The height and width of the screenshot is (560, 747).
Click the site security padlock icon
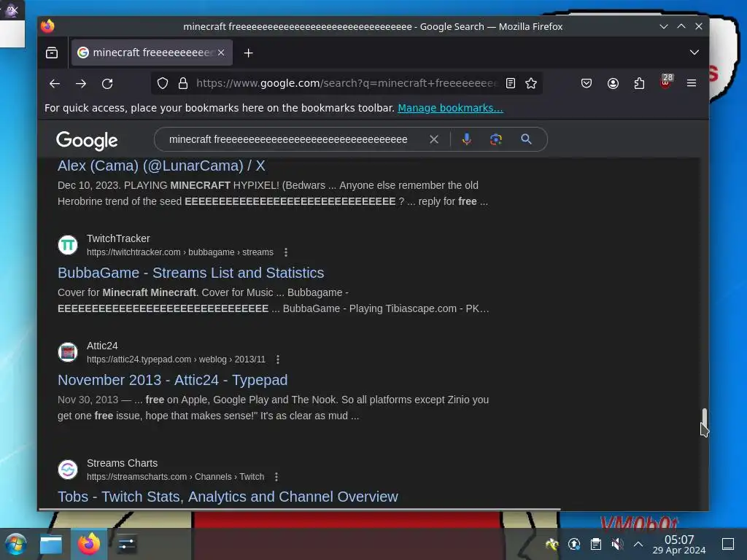coord(183,83)
